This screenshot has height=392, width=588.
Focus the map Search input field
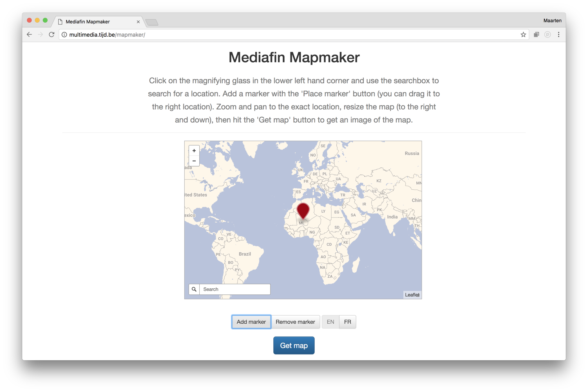pyautogui.click(x=235, y=289)
